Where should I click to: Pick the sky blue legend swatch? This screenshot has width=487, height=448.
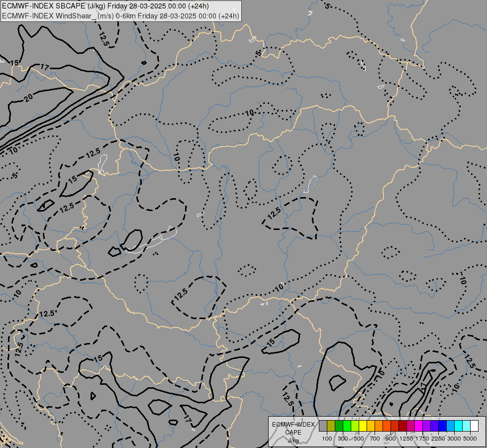coord(450,426)
